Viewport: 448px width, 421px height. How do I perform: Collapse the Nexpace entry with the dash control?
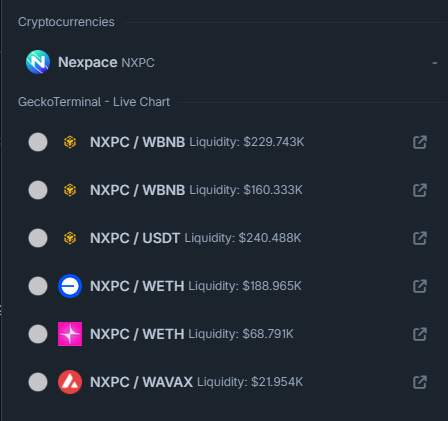[x=435, y=63]
